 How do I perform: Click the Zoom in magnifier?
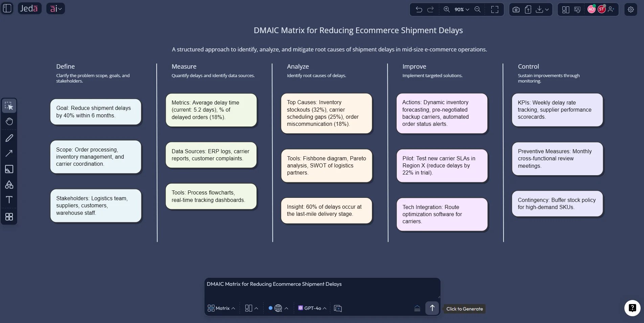coord(447,9)
